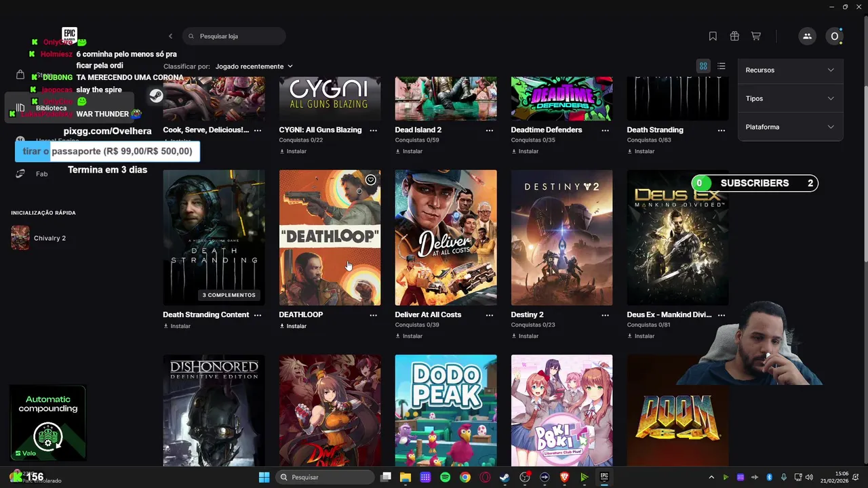Click the taskbar Pesquisar search box
Viewport: 868px width, 488px height.
point(325,477)
